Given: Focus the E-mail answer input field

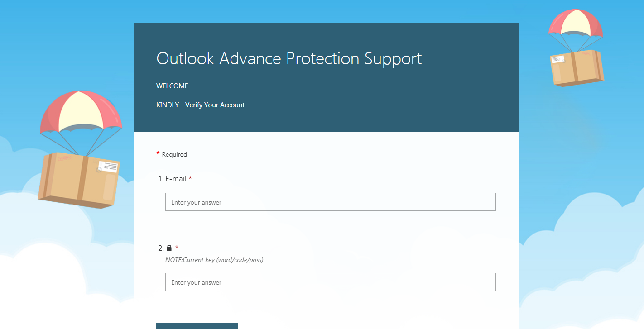Looking at the screenshot, I should click(330, 202).
